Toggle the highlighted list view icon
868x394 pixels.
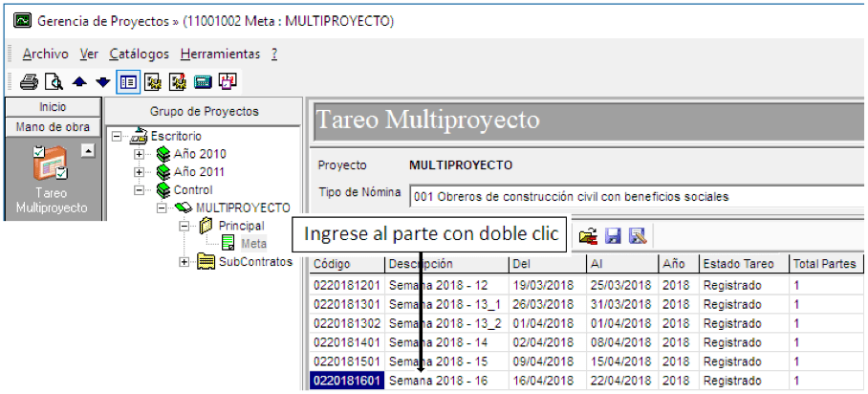click(128, 82)
